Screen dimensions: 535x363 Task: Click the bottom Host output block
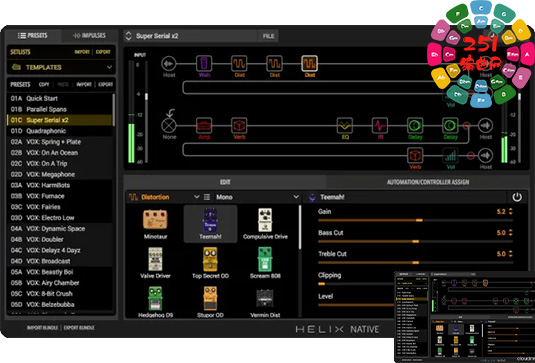tap(485, 156)
